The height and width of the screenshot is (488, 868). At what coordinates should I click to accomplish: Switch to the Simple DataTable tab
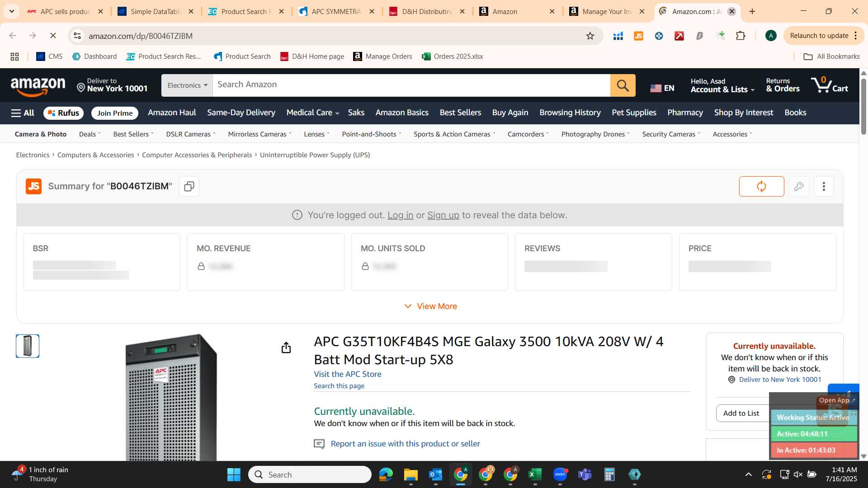coord(156,11)
